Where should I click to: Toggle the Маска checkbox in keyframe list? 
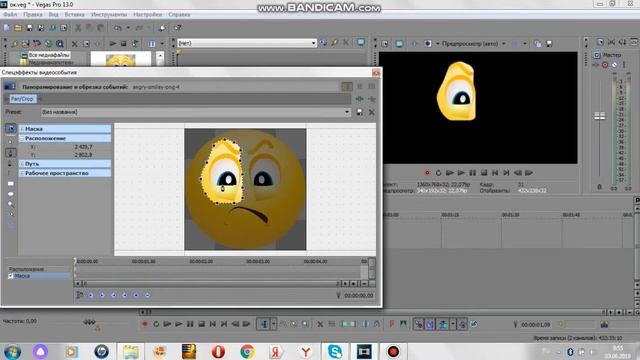11,276
